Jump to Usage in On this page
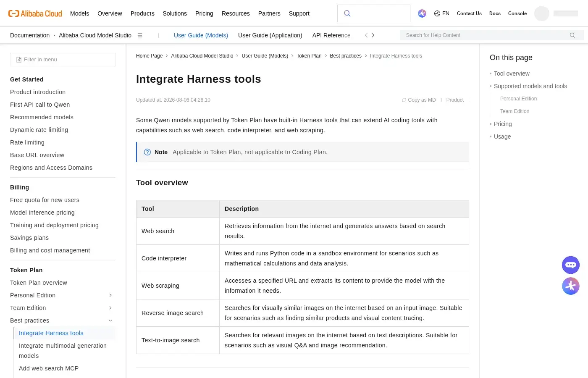588x378 pixels. 502,136
